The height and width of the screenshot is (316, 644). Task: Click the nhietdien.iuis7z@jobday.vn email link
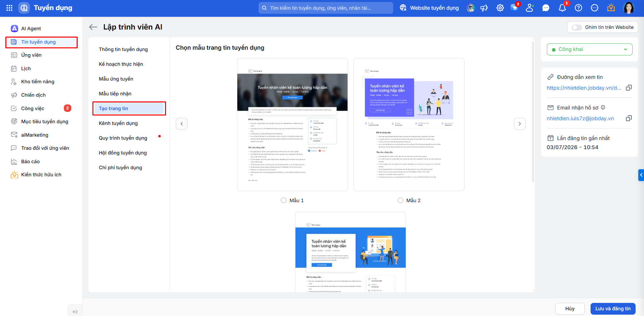click(x=580, y=118)
